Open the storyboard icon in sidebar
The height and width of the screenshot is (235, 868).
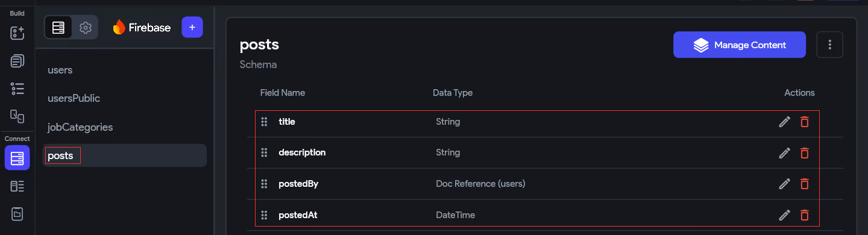(17, 116)
